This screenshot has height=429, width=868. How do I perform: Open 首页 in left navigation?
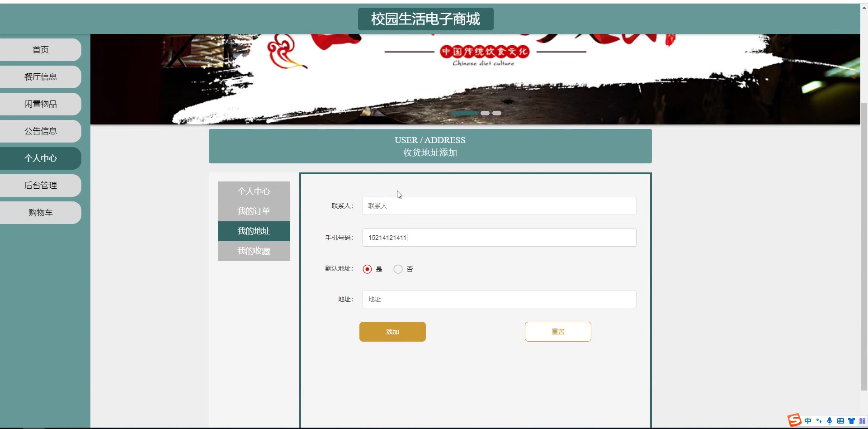click(41, 50)
